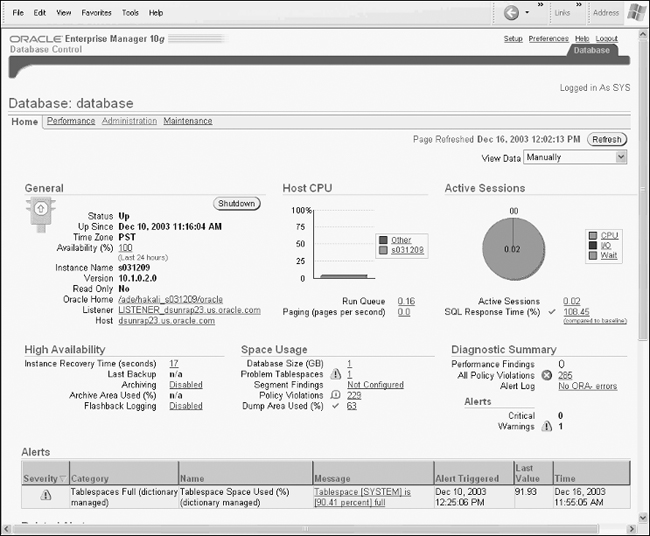Click the I/O legend color swatch
The height and width of the screenshot is (536, 650).
(593, 245)
